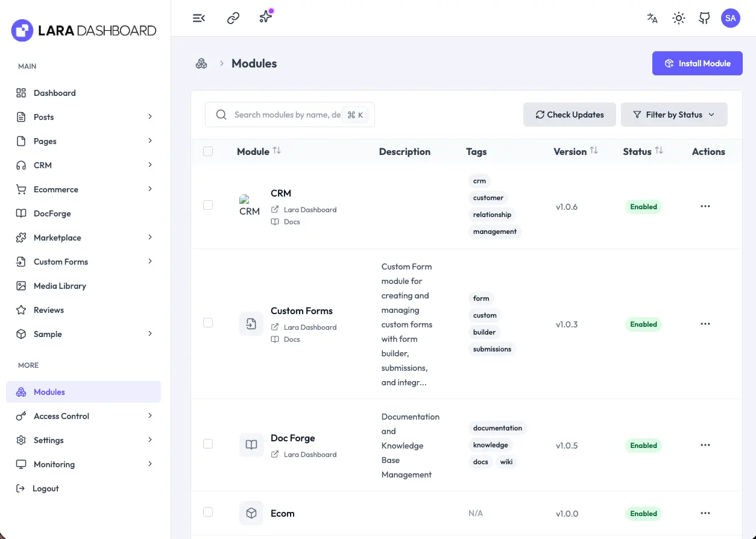The width and height of the screenshot is (756, 539).
Task: Check the Custom Forms module checkbox
Action: coord(208,323)
